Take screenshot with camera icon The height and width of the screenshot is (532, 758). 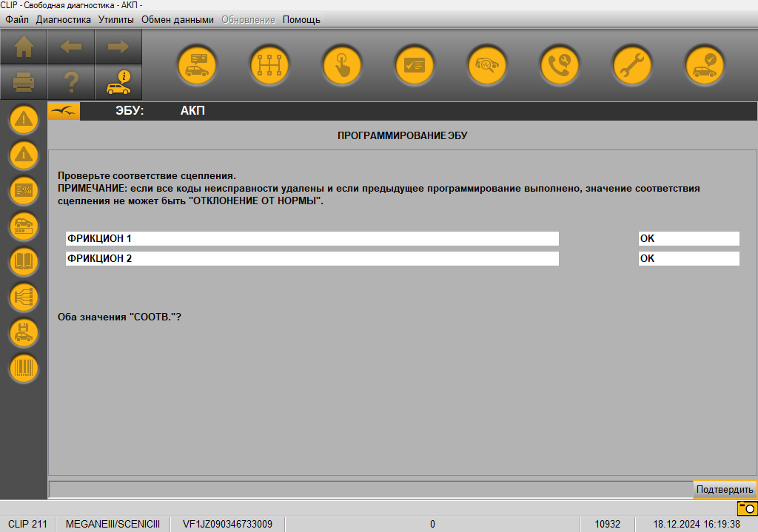point(746,508)
